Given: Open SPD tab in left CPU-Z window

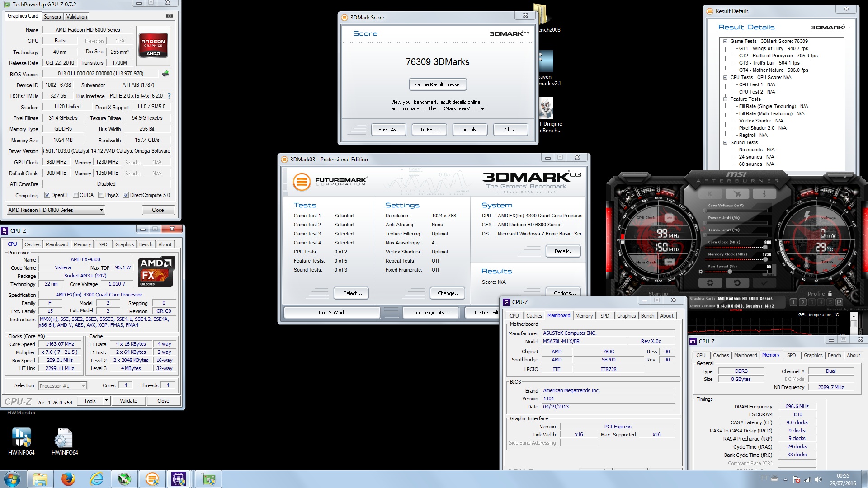Looking at the screenshot, I should pos(103,244).
